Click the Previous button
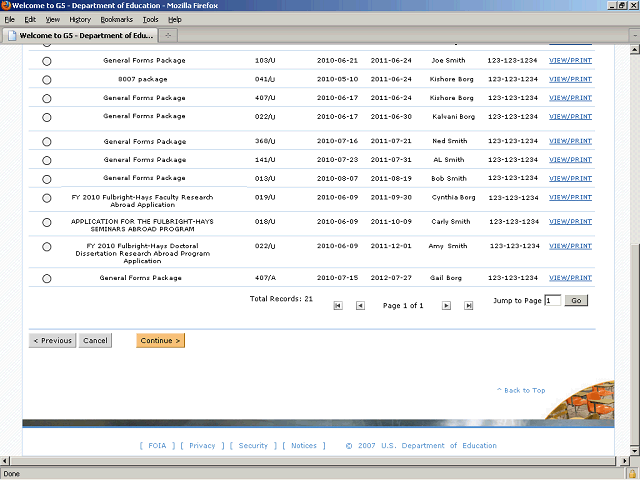Image resolution: width=640 pixels, height=480 pixels. [53, 341]
